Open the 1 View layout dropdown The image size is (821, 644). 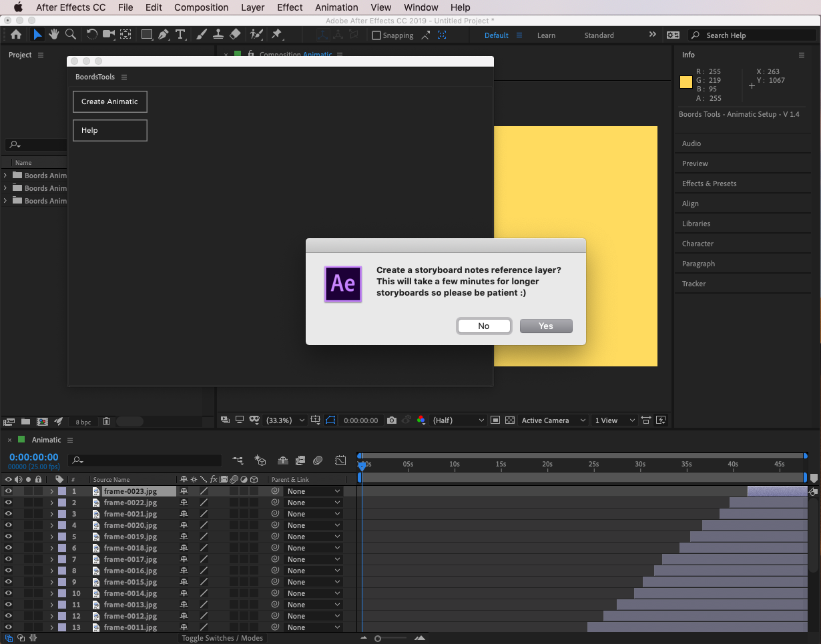615,420
